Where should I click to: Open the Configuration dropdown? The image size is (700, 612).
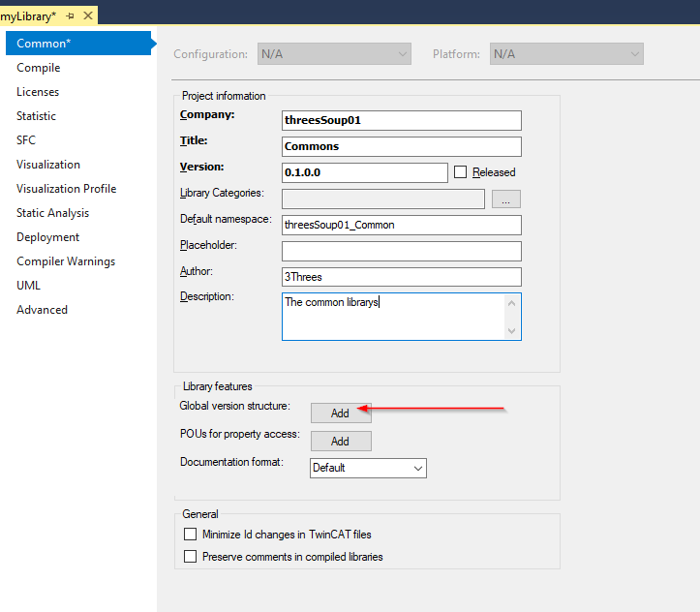pyautogui.click(x=334, y=54)
